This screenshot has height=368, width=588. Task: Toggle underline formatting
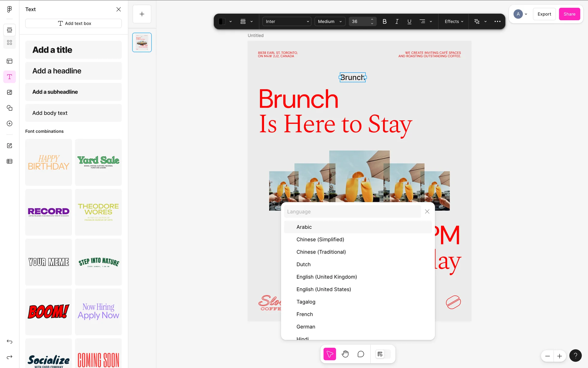click(409, 21)
